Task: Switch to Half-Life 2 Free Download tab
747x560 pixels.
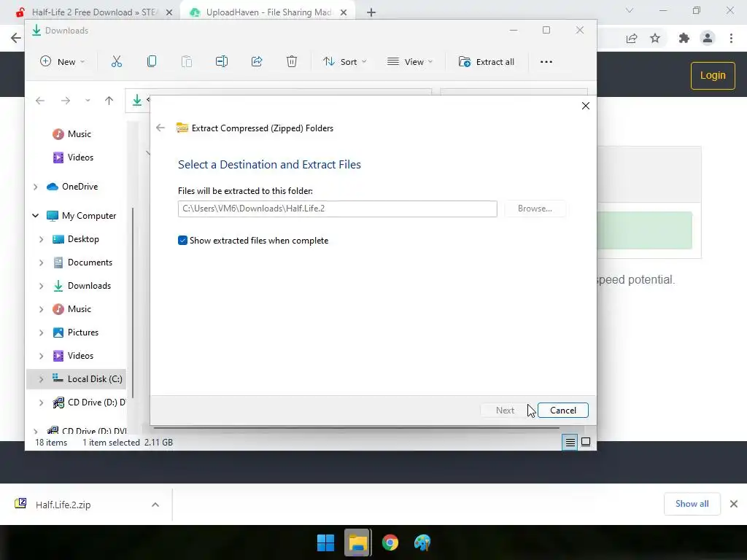Action: point(93,12)
